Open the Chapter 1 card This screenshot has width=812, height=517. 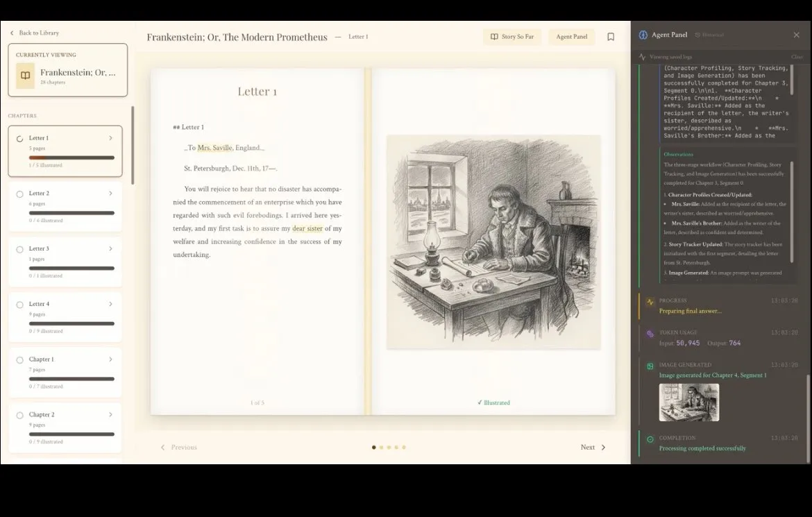65,373
